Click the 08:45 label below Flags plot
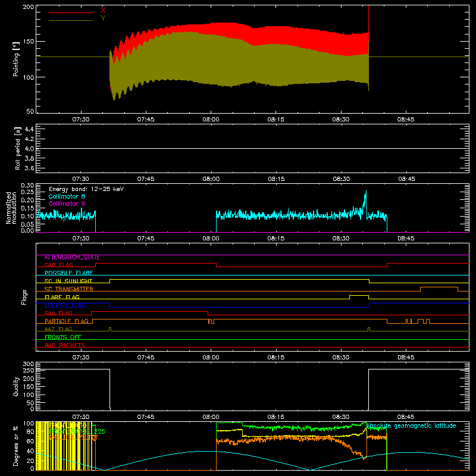This screenshot has height=476, width=476. 406,358
